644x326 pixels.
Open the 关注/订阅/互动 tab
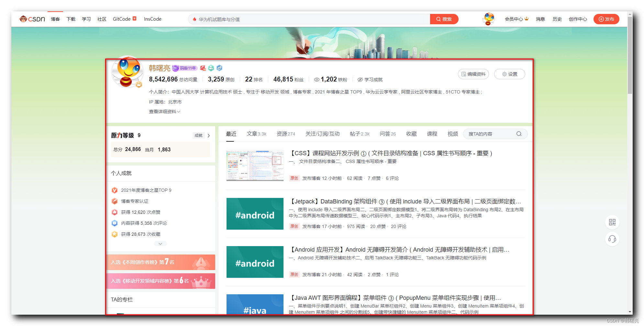pos(323,134)
